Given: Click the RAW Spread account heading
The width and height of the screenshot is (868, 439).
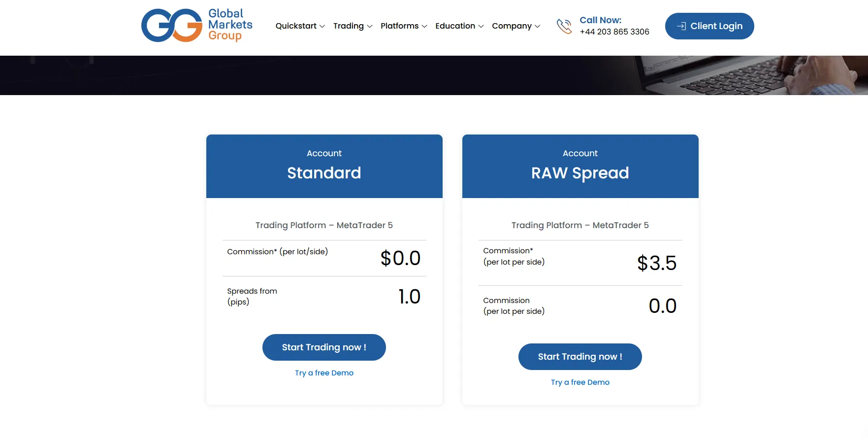Looking at the screenshot, I should pyautogui.click(x=580, y=173).
